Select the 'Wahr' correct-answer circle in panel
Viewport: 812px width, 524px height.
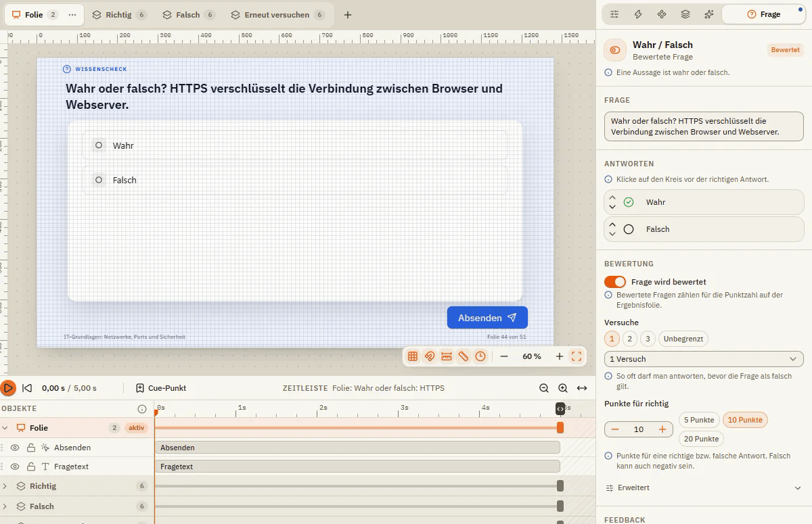(629, 202)
